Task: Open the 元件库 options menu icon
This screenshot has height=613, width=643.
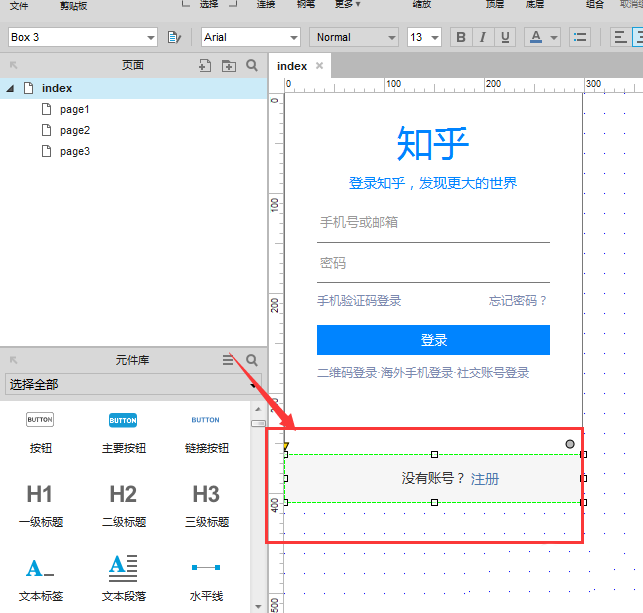Action: pos(228,360)
